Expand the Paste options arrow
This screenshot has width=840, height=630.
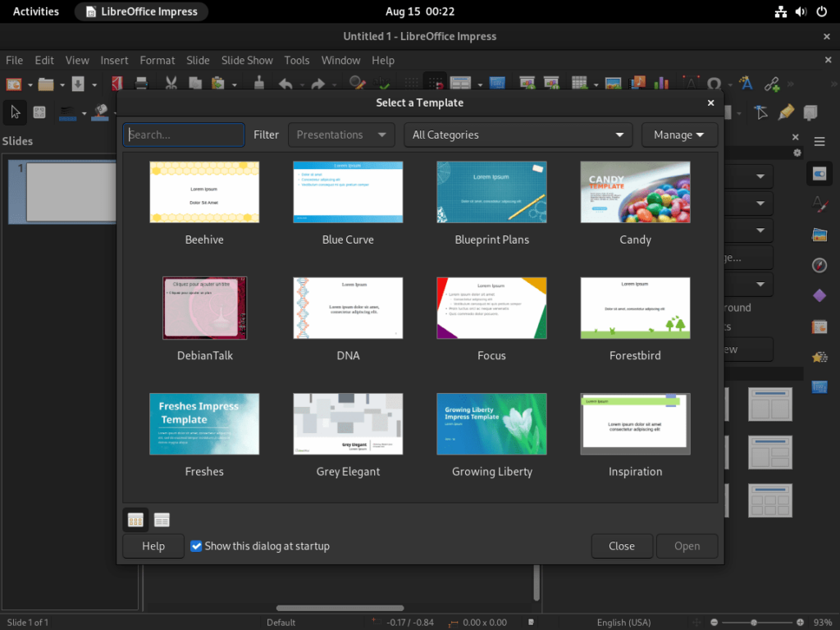tap(234, 84)
